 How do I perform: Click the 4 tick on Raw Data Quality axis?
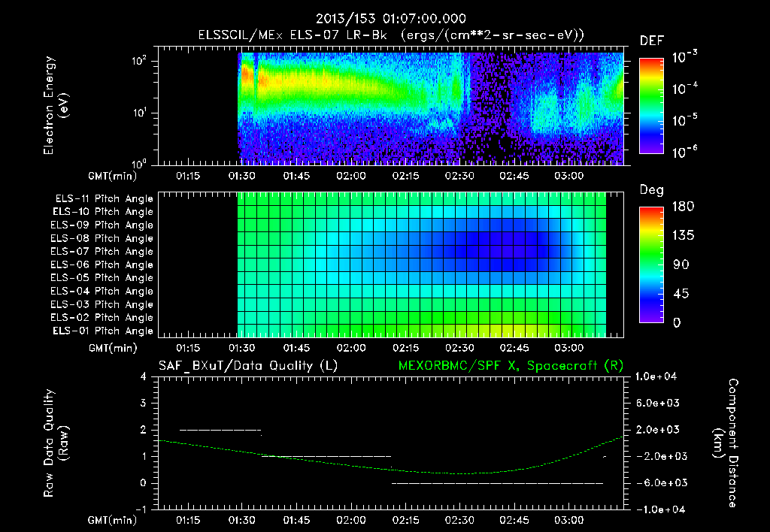(x=144, y=377)
